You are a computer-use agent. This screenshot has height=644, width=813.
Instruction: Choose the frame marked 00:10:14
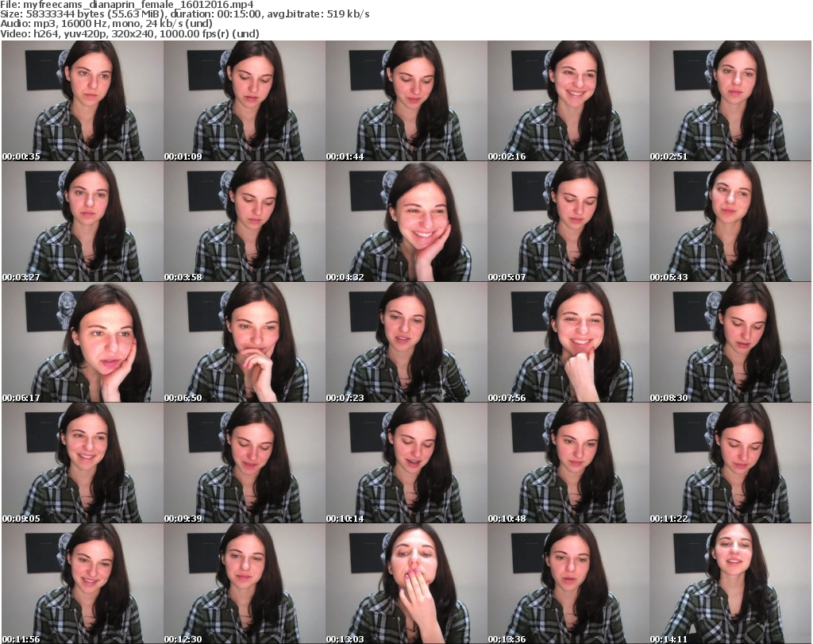click(x=406, y=463)
